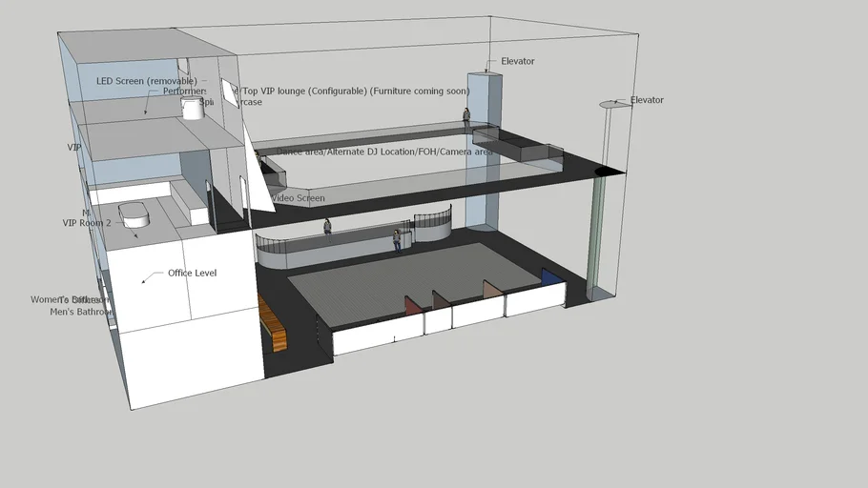Select the red partition panel
The width and height of the screenshot is (868, 488).
(x=412, y=306)
